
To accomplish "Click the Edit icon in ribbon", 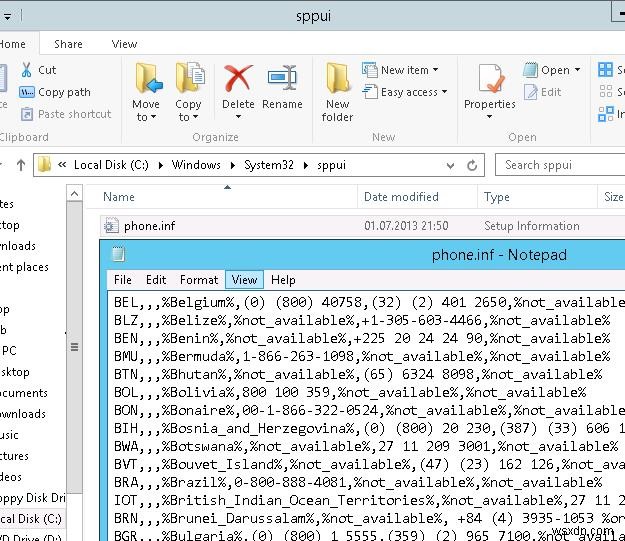I will (531, 92).
